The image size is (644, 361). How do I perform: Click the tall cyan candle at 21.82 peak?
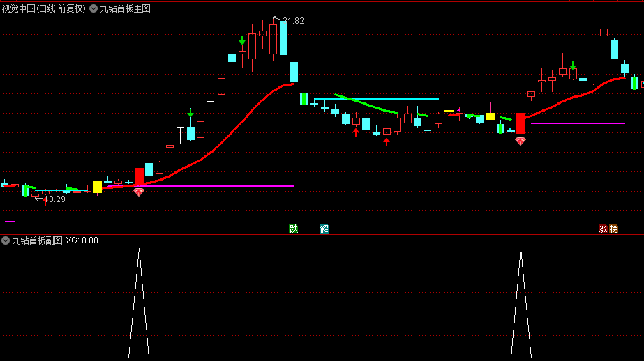(283, 38)
